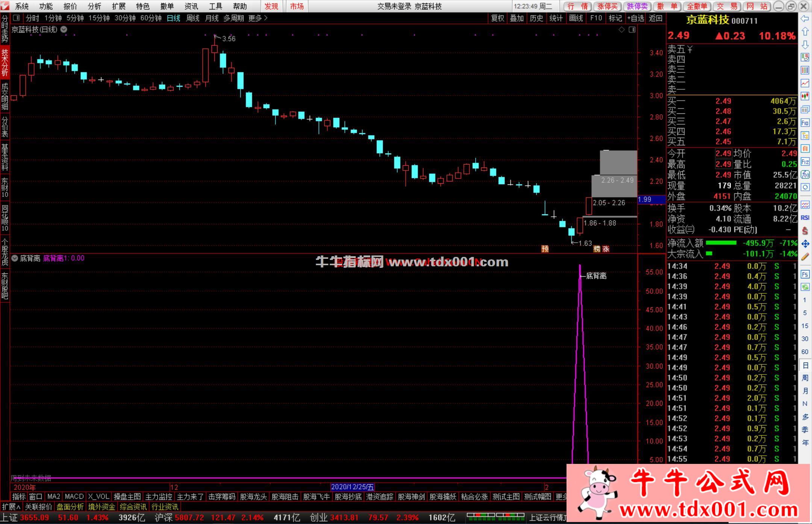Click the small panel icon left of 分时

(x=16, y=18)
